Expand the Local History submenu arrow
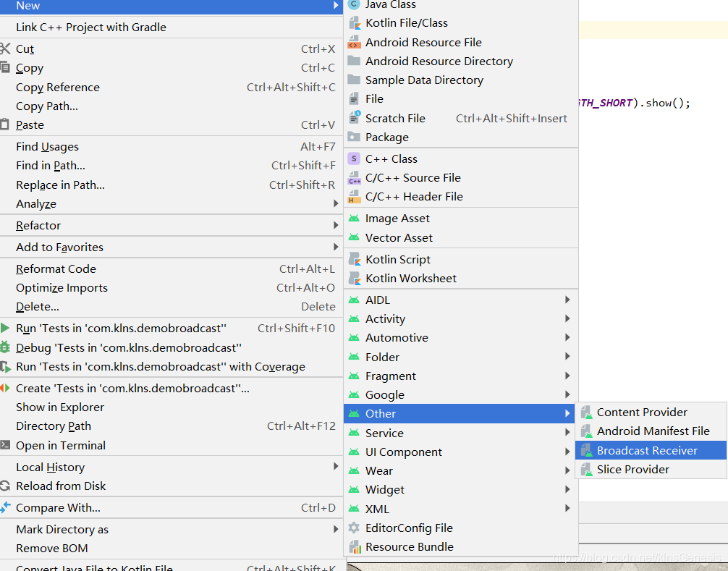This screenshot has width=728, height=571. point(336,467)
